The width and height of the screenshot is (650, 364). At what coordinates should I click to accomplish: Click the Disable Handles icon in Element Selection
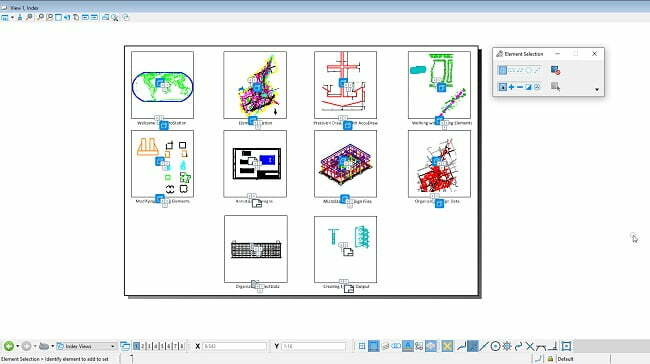[x=555, y=70]
